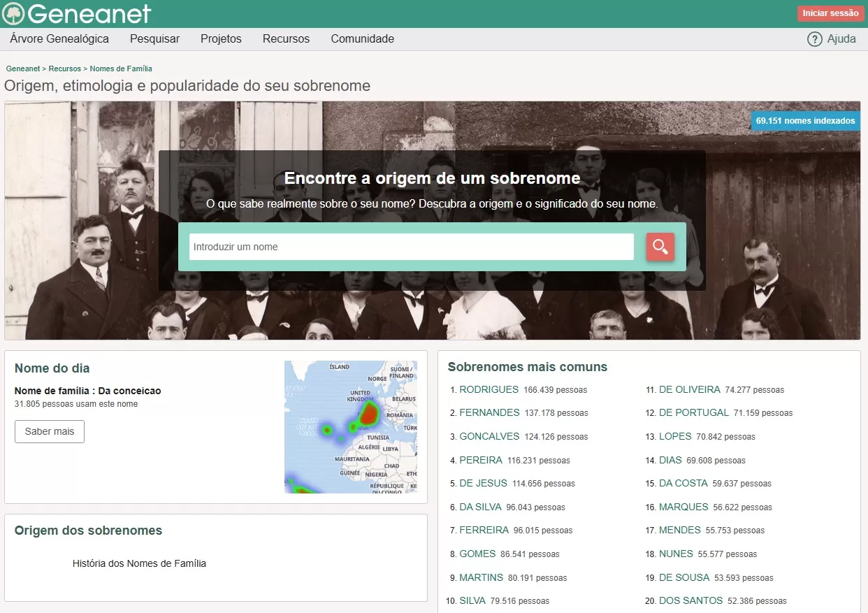The width and height of the screenshot is (868, 613).
Task: Focus the Introduzir um nome field
Action: click(412, 247)
